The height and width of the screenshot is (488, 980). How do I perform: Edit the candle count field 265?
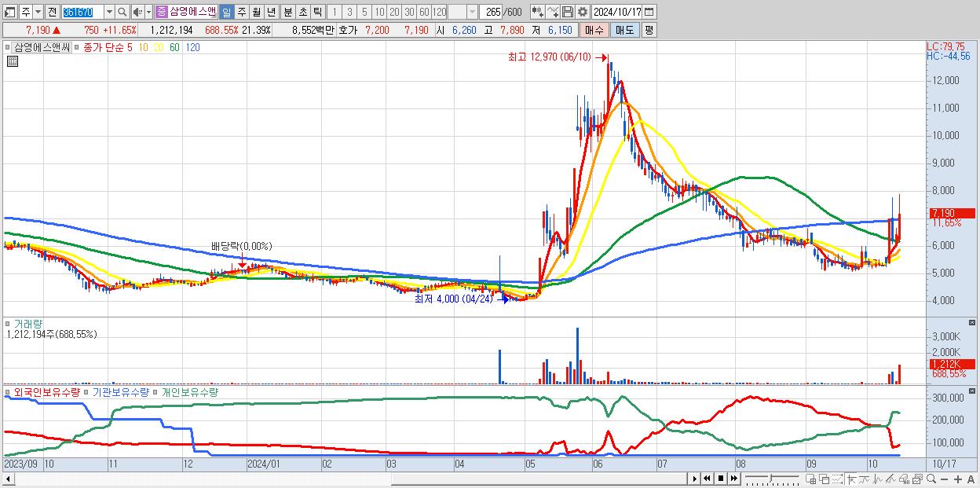[x=492, y=12]
